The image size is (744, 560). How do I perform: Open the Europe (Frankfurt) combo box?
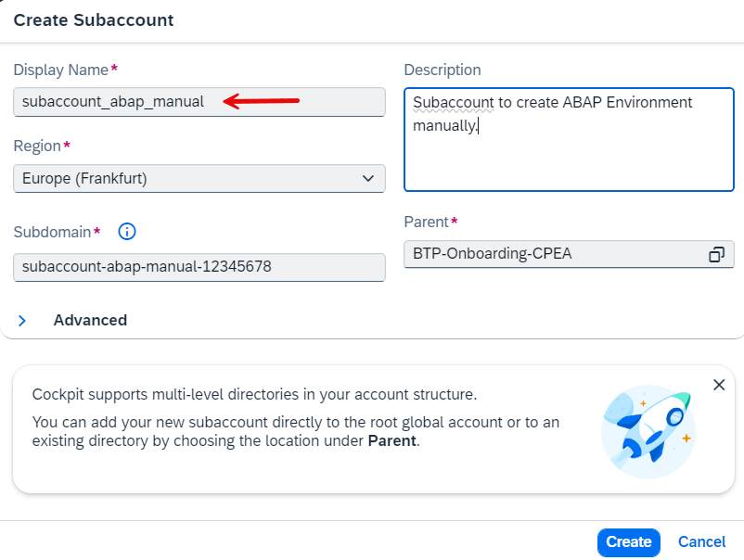(x=199, y=178)
